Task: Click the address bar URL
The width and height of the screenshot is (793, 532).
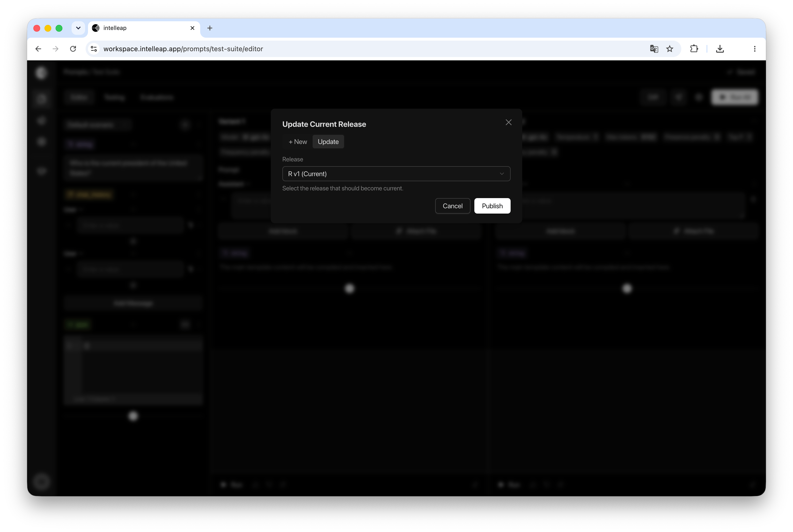Action: coord(183,49)
